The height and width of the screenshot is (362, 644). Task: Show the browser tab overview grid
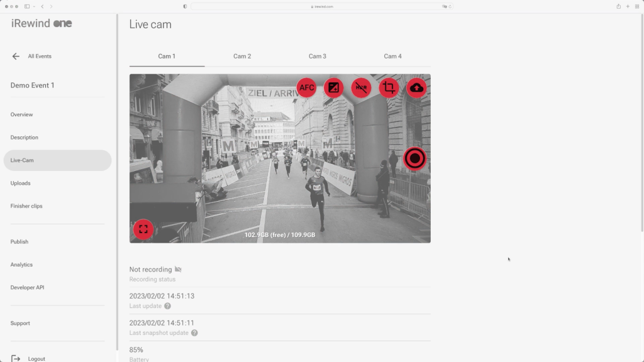click(637, 6)
